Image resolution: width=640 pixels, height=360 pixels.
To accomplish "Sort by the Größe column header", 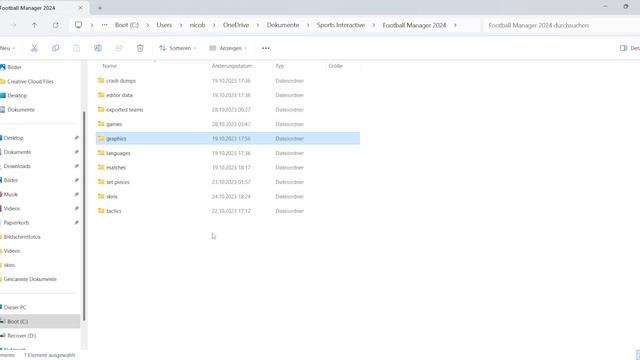I will [x=336, y=66].
